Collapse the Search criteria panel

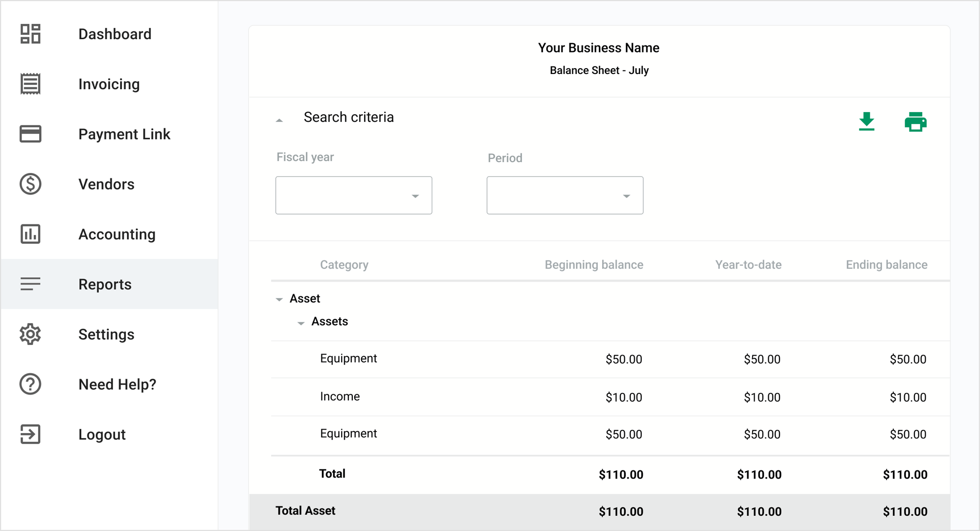[x=280, y=120]
